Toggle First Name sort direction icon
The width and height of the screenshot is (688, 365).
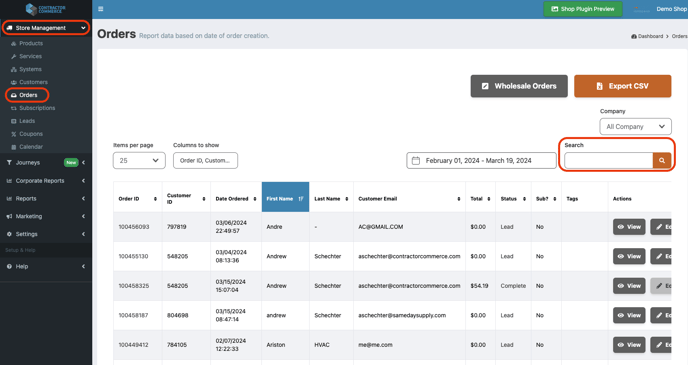click(301, 199)
